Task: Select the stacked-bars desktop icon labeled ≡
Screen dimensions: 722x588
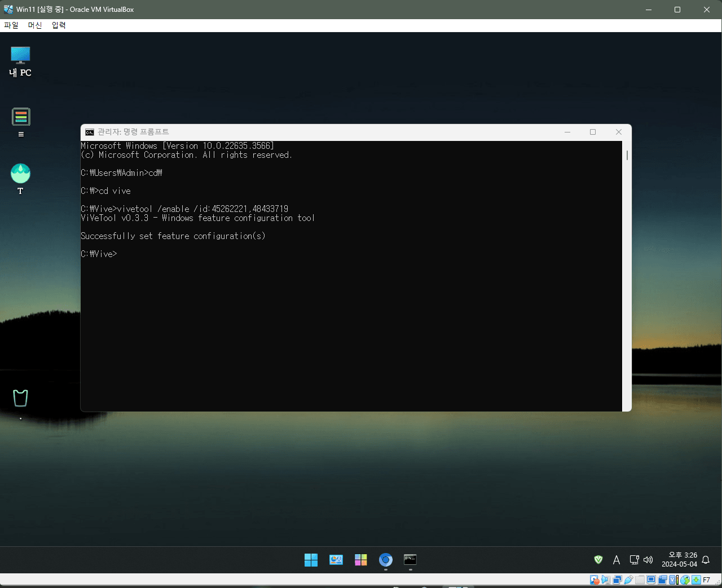Action: coord(21,122)
